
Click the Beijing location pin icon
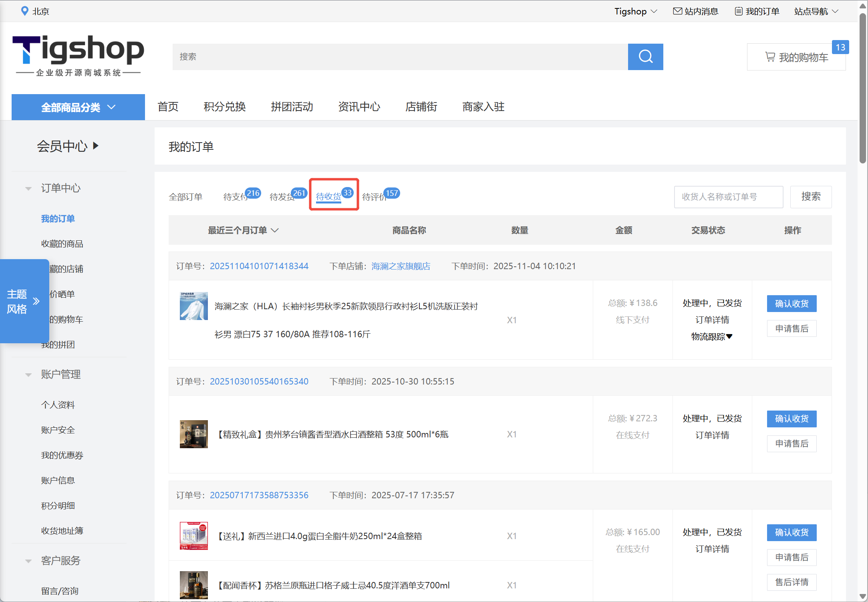coord(24,11)
